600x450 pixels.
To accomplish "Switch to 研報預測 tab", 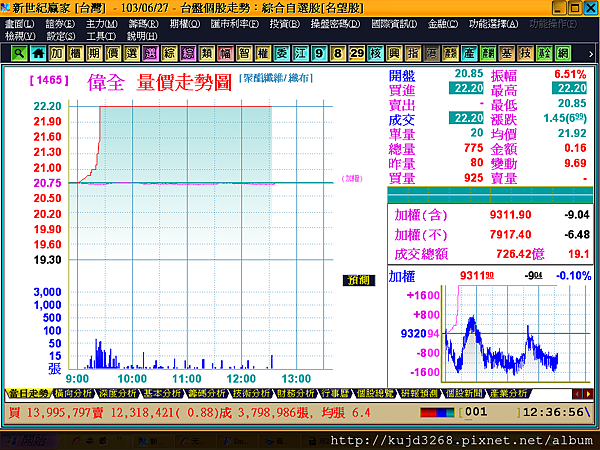I will (x=419, y=393).
